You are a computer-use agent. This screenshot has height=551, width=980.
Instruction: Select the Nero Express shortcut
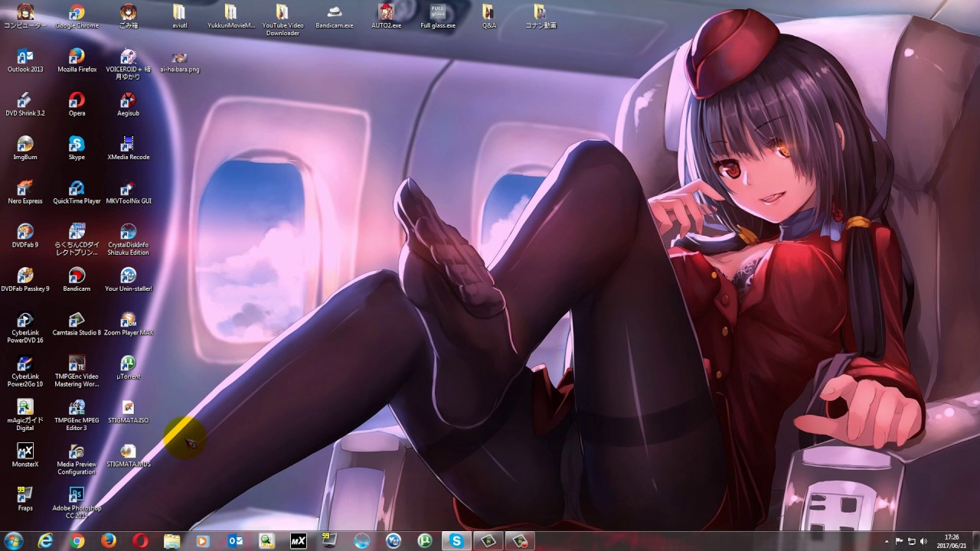pos(25,192)
